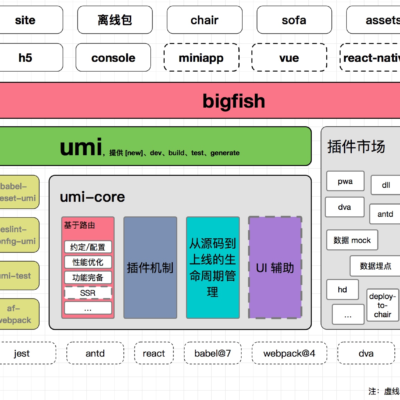This screenshot has width=400, height=400.
Task: Click the site box
Action: (31, 20)
